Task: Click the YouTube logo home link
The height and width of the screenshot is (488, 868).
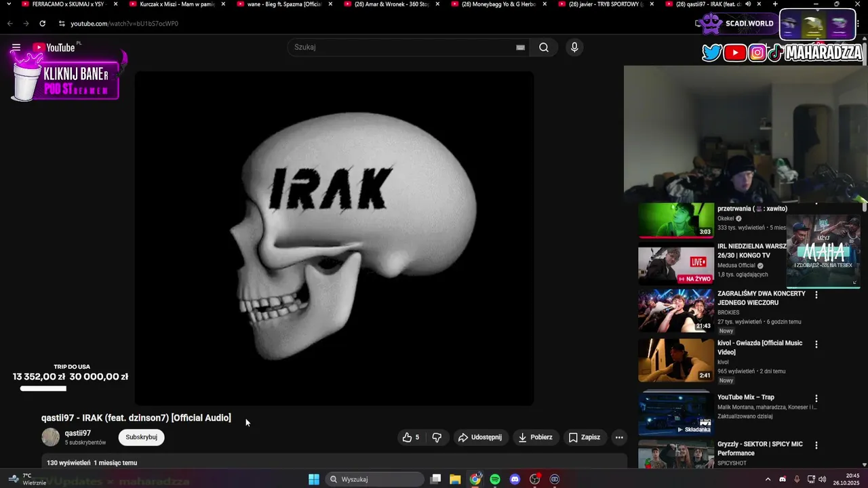Action: [54, 47]
